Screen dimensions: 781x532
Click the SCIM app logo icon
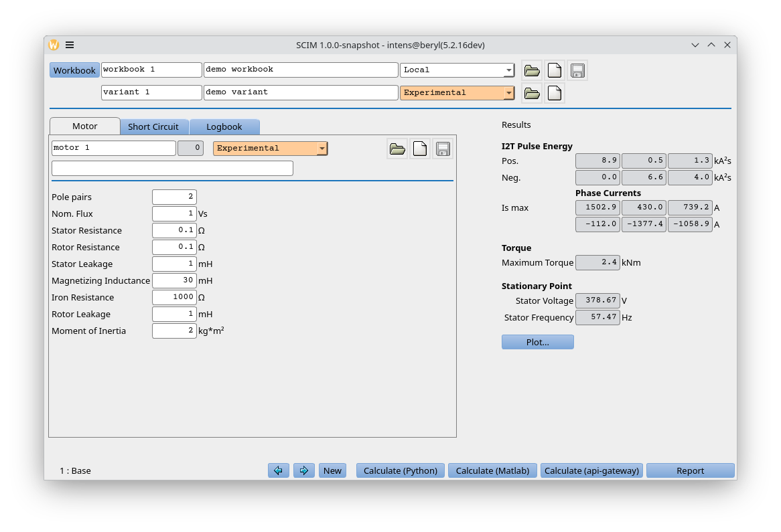pyautogui.click(x=54, y=45)
